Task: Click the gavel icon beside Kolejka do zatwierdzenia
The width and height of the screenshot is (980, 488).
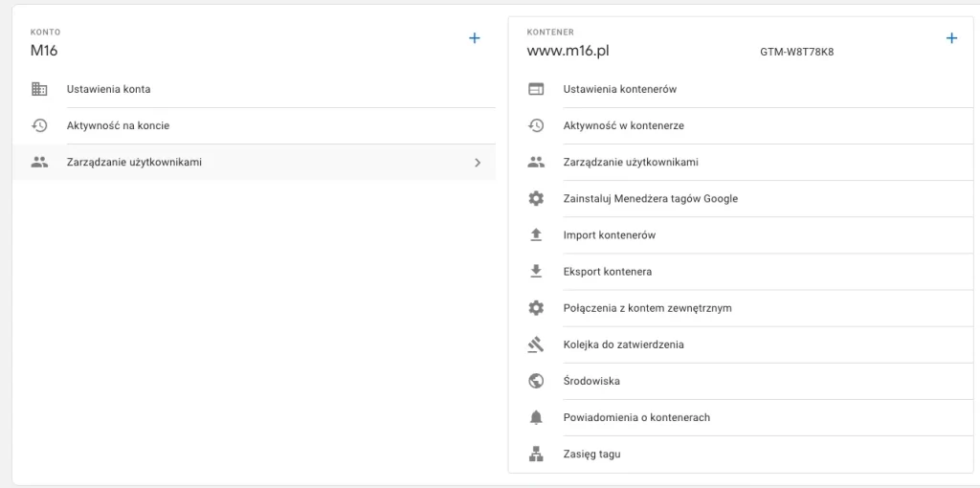Action: click(x=536, y=344)
